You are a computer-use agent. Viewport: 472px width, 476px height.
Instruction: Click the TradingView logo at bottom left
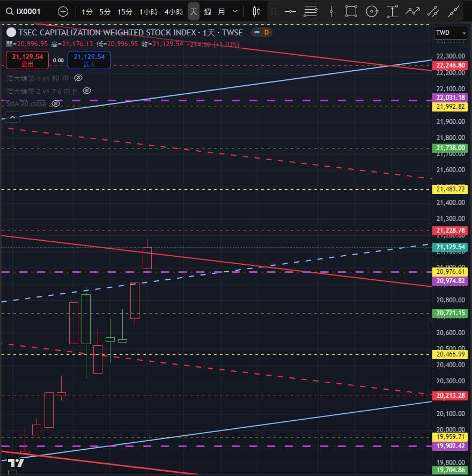pos(16,463)
